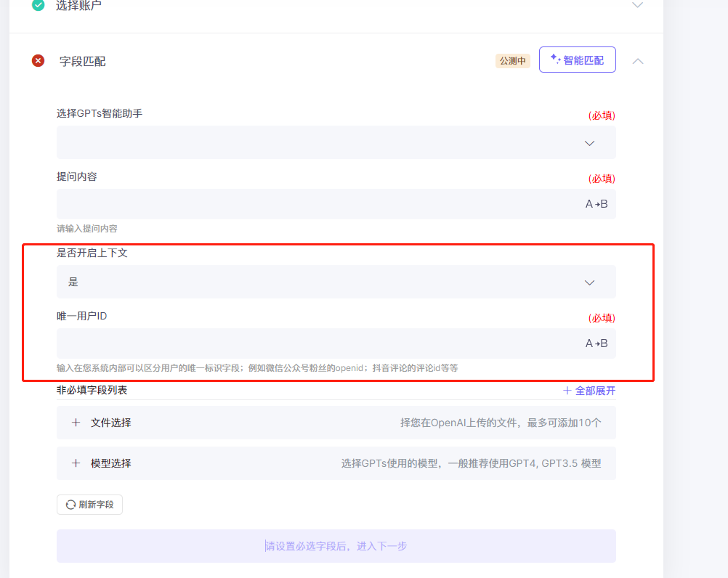This screenshot has width=728, height=578.
Task: Focus the 唯一用户ID input field
Action: [336, 343]
